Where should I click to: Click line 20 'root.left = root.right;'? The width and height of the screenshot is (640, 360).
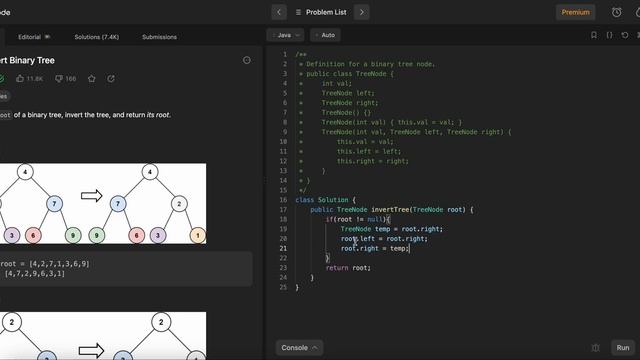click(x=384, y=239)
